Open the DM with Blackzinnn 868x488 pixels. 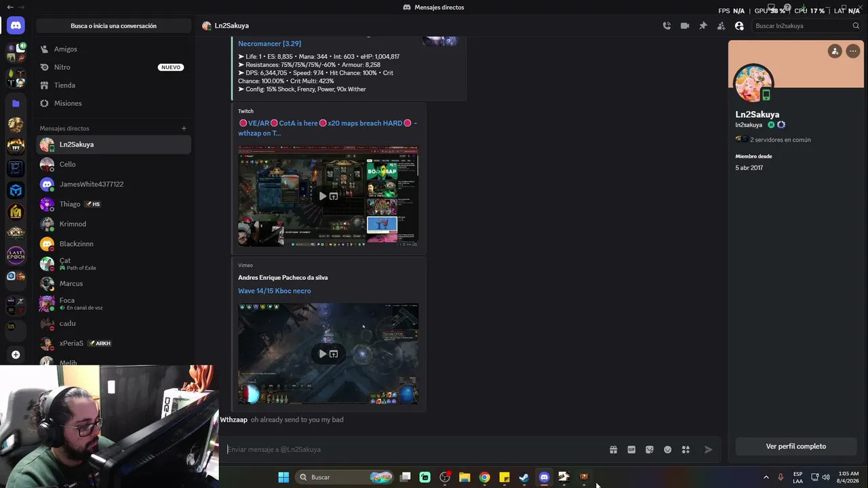pyautogui.click(x=113, y=244)
